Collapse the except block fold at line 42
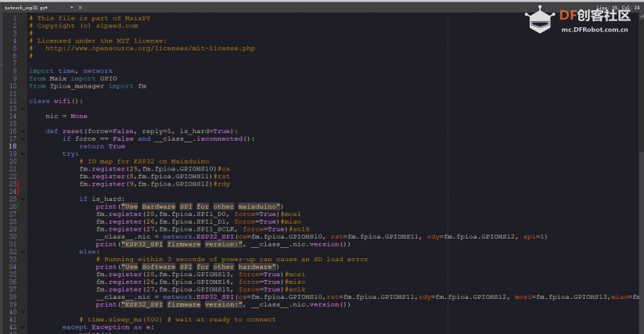 coord(23,328)
